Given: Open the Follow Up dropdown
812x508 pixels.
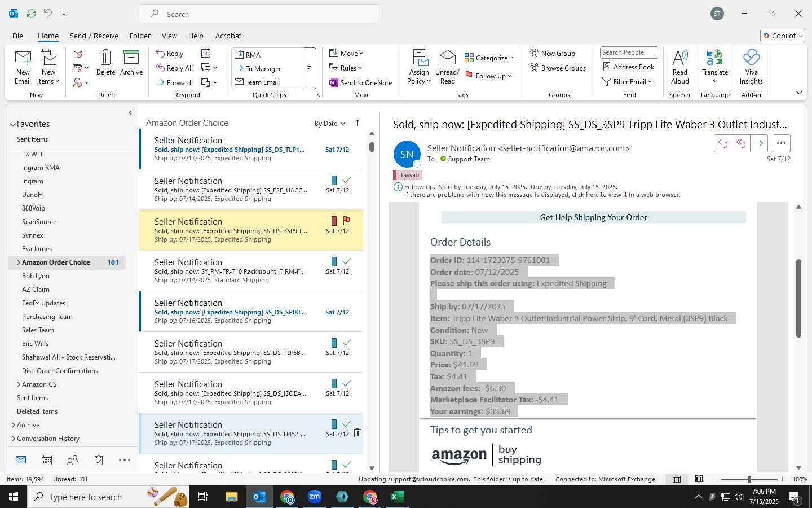Looking at the screenshot, I should click(488, 76).
